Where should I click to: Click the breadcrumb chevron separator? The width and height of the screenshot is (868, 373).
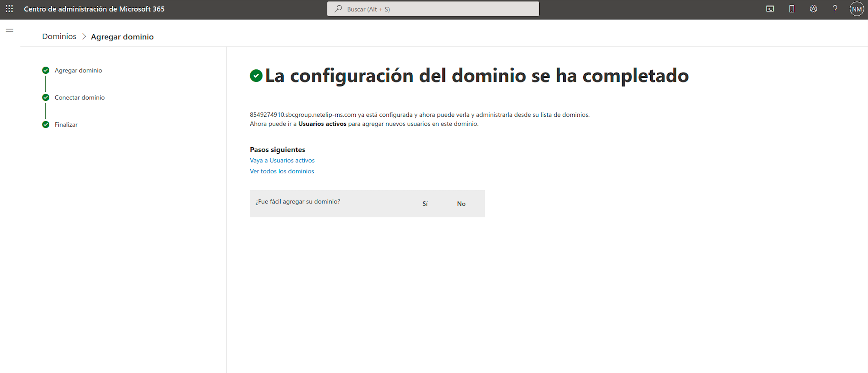pyautogui.click(x=84, y=36)
